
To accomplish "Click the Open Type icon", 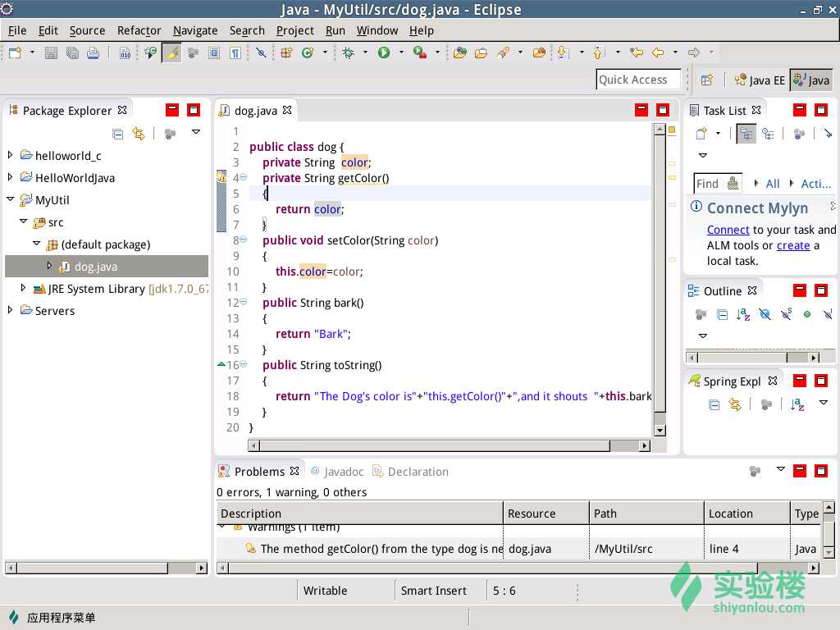I will (459, 52).
